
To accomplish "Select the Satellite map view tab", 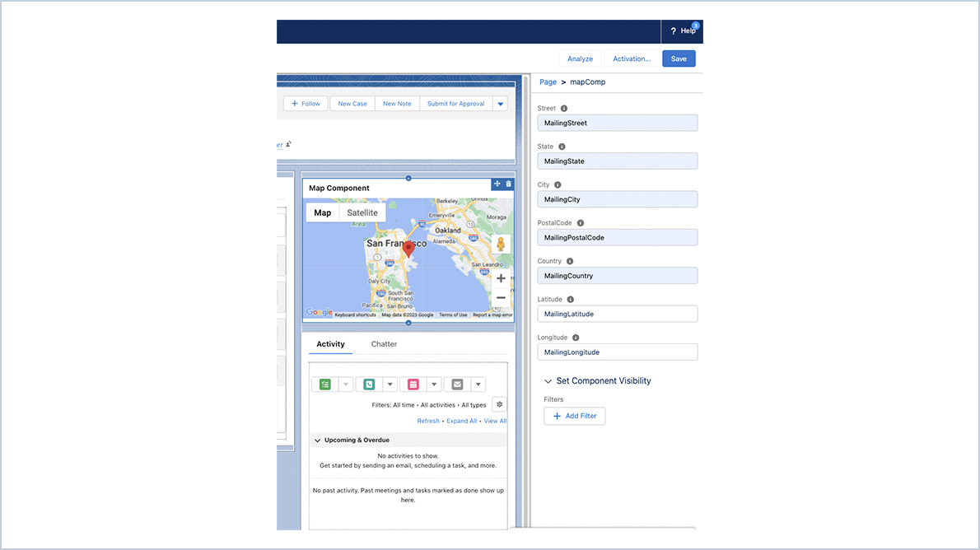I will [x=362, y=212].
